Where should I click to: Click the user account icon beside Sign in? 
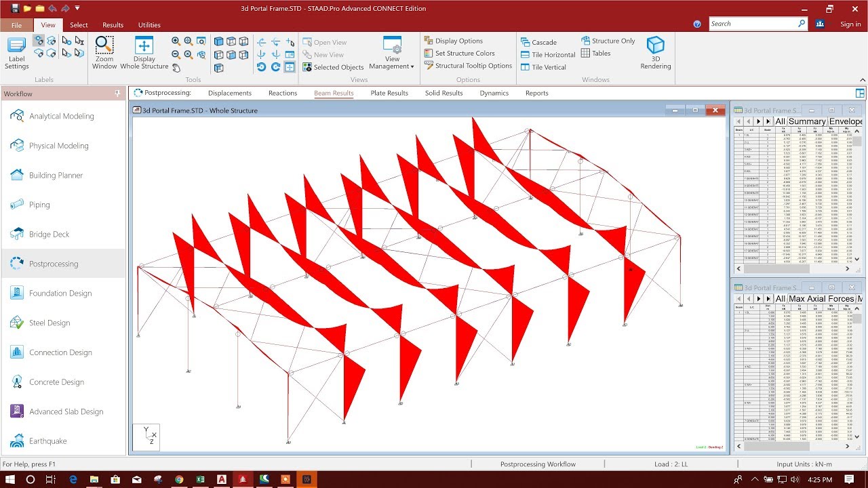[821, 24]
